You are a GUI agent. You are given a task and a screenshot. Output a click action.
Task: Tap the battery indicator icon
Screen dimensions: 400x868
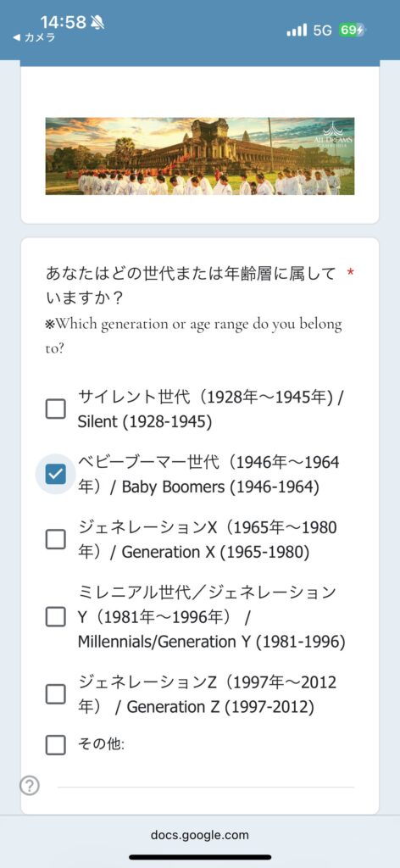coord(352,30)
